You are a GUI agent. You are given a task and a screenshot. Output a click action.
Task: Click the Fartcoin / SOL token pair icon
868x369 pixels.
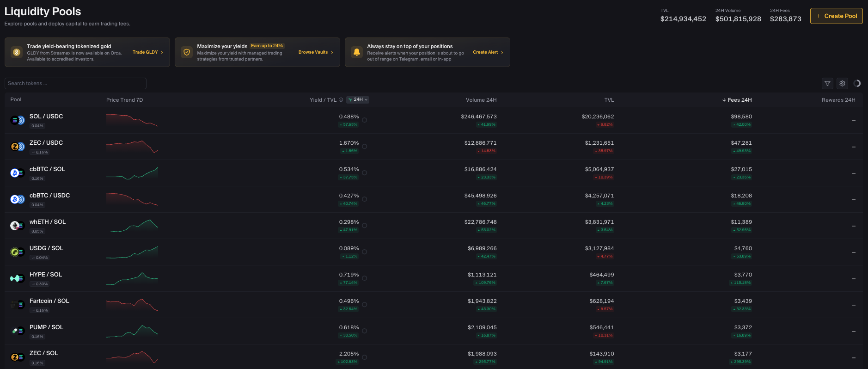[18, 305]
